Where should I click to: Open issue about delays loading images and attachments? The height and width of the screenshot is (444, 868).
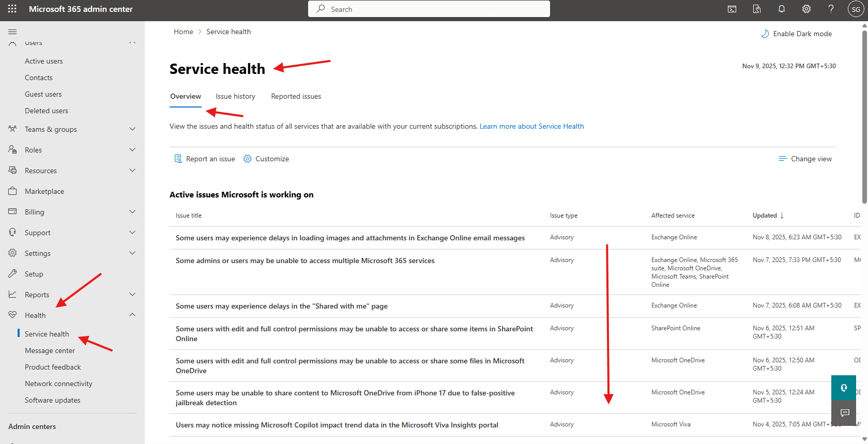coord(350,238)
